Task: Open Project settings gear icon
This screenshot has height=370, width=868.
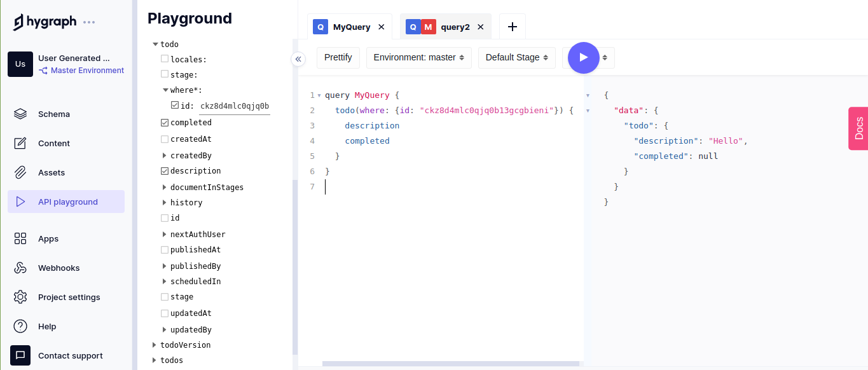Action: 20,298
